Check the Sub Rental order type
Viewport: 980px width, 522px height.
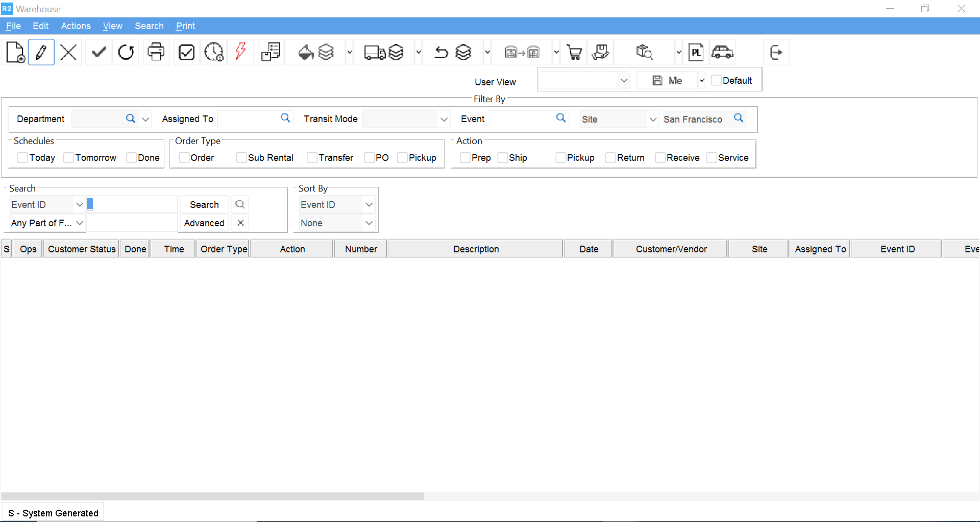241,158
